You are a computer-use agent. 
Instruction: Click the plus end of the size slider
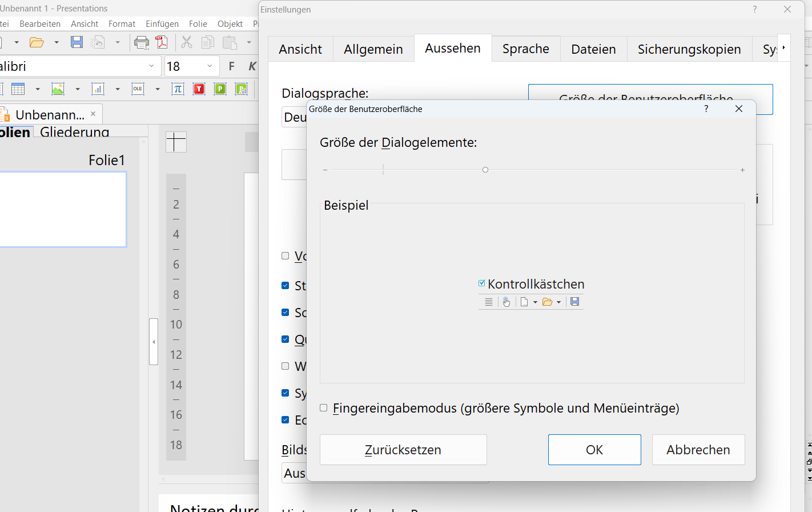pos(742,170)
